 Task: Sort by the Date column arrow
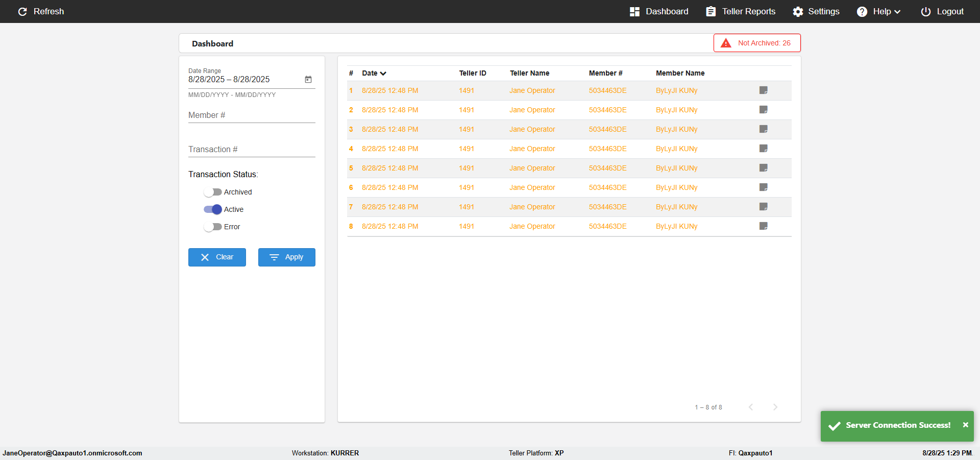[383, 74]
